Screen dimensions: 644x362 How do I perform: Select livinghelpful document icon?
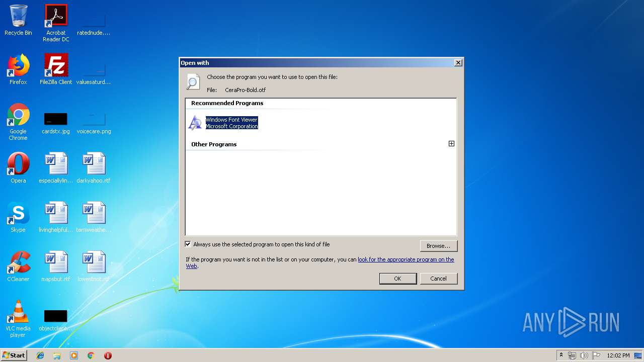(x=56, y=217)
